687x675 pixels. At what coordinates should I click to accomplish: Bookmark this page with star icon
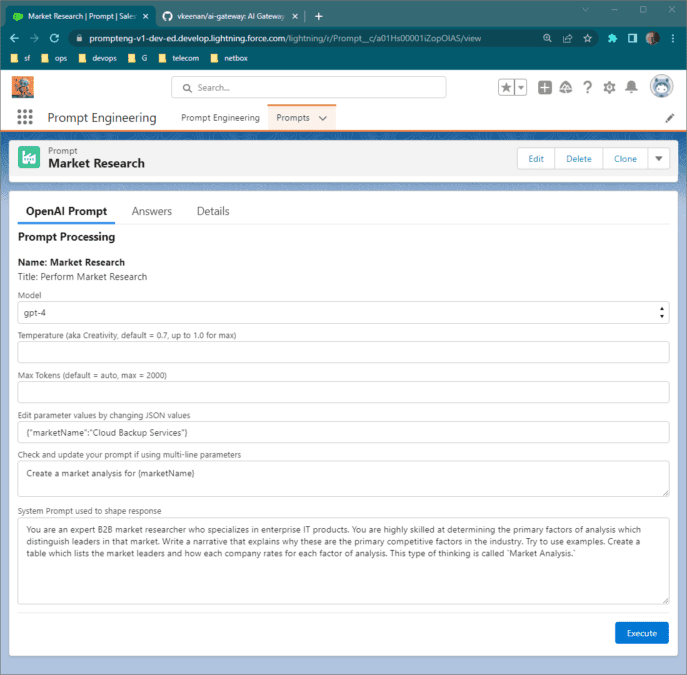pyautogui.click(x=588, y=39)
